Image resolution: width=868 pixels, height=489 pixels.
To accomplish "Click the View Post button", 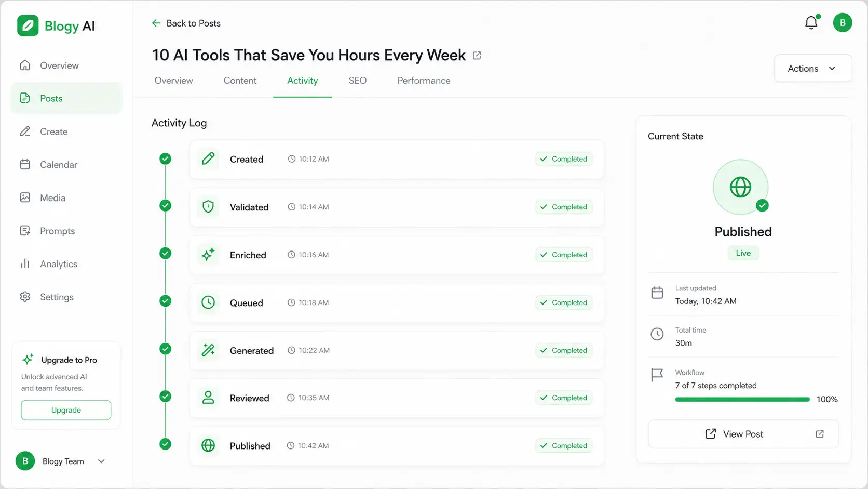I will (743, 434).
